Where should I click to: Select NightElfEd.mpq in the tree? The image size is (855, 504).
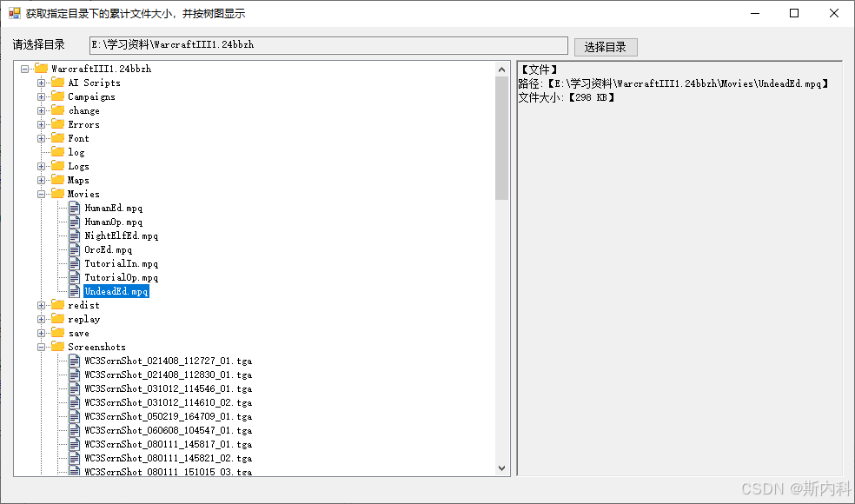(x=121, y=235)
